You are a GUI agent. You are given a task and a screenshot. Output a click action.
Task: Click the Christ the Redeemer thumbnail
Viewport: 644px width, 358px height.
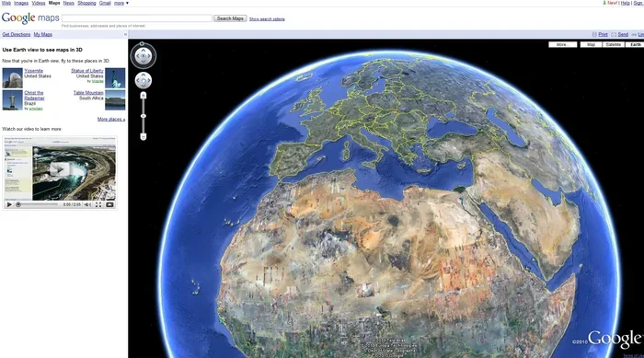[12, 100]
